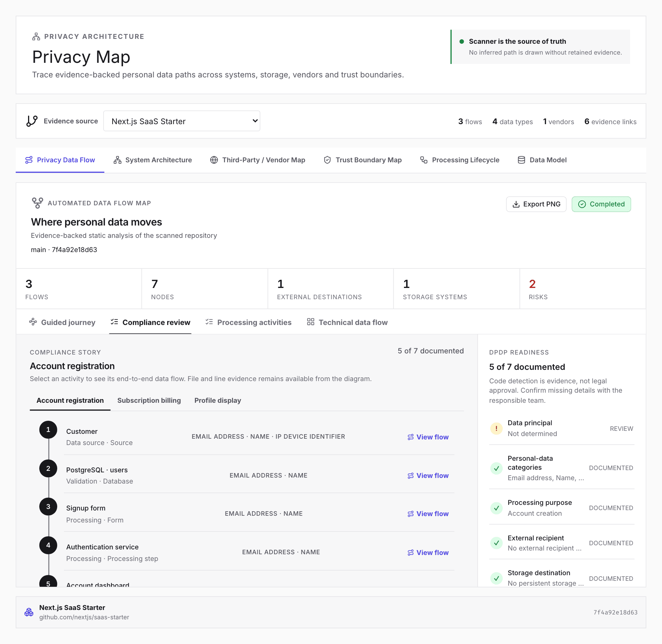
Task: Switch to the System Architecture tab
Action: (153, 160)
